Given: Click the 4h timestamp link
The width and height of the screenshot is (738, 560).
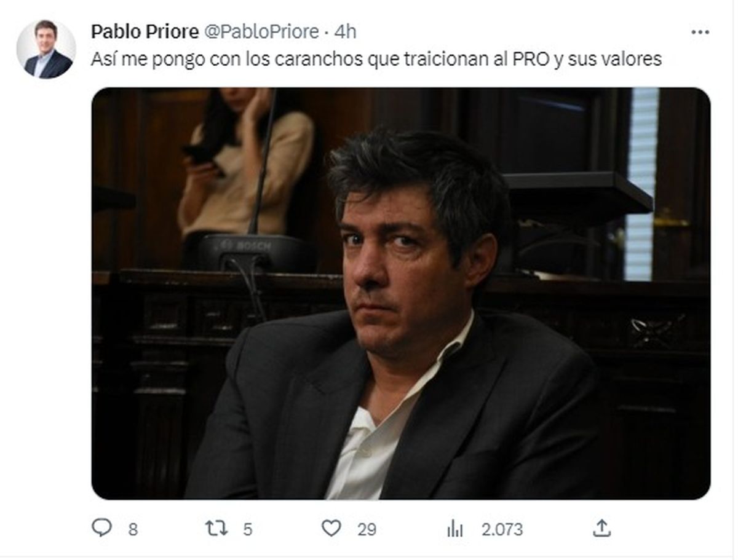Looking at the screenshot, I should (x=345, y=32).
